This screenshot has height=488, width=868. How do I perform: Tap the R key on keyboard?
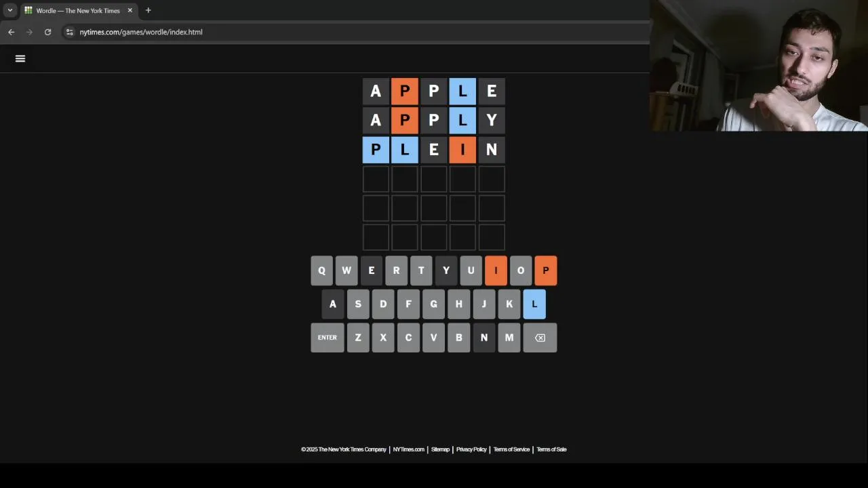tap(396, 270)
